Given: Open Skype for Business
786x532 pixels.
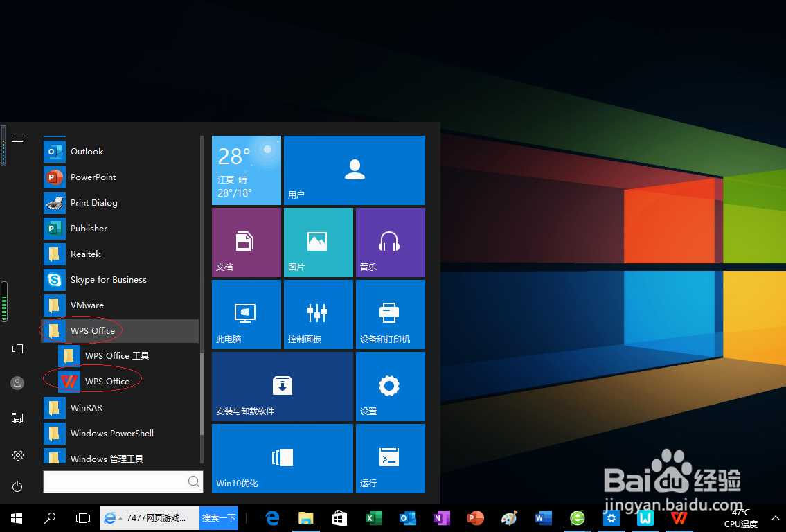Looking at the screenshot, I should point(120,279).
